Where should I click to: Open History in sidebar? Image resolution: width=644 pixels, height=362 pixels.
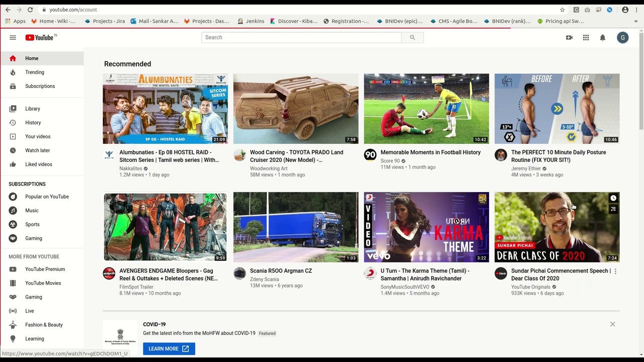(x=42, y=123)
